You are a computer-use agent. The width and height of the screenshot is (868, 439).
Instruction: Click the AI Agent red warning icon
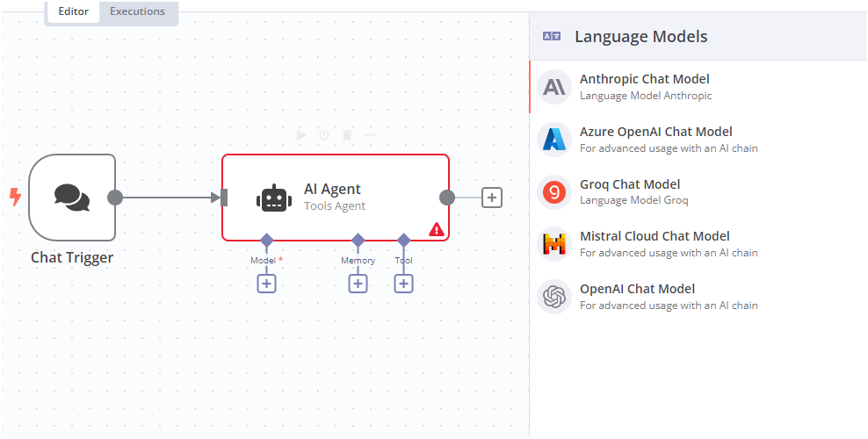[x=437, y=229]
